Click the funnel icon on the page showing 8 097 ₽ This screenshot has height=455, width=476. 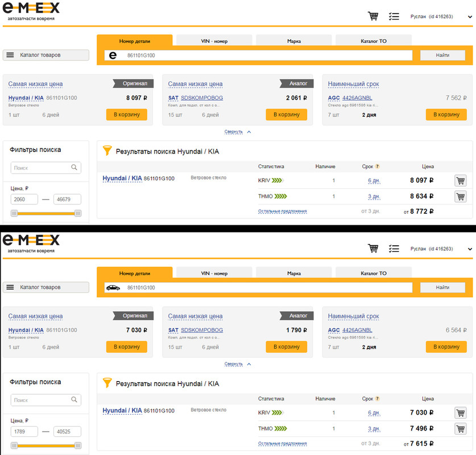pos(107,151)
